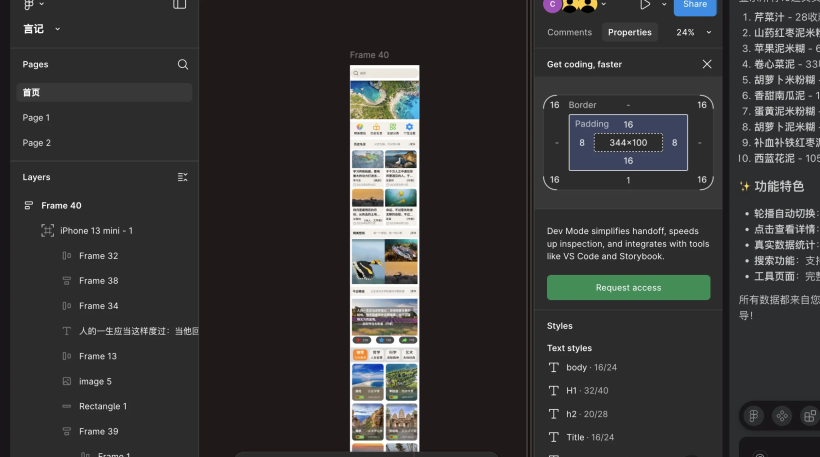Click the purple C user avatar

pyautogui.click(x=552, y=5)
